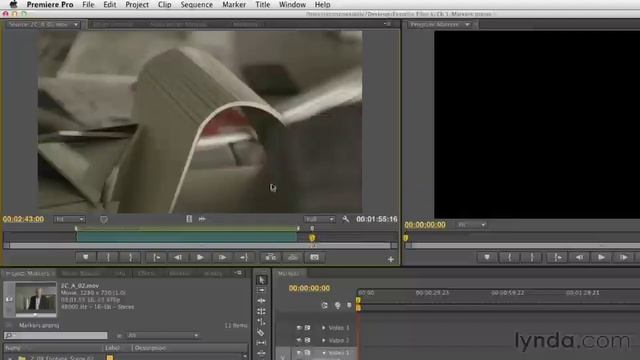The height and width of the screenshot is (360, 640).
Task: Select the Razor tool
Action: [x=261, y=333]
